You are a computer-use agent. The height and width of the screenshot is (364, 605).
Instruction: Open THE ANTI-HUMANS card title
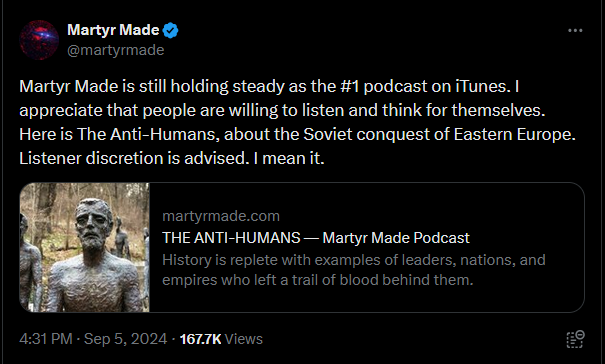(x=316, y=238)
